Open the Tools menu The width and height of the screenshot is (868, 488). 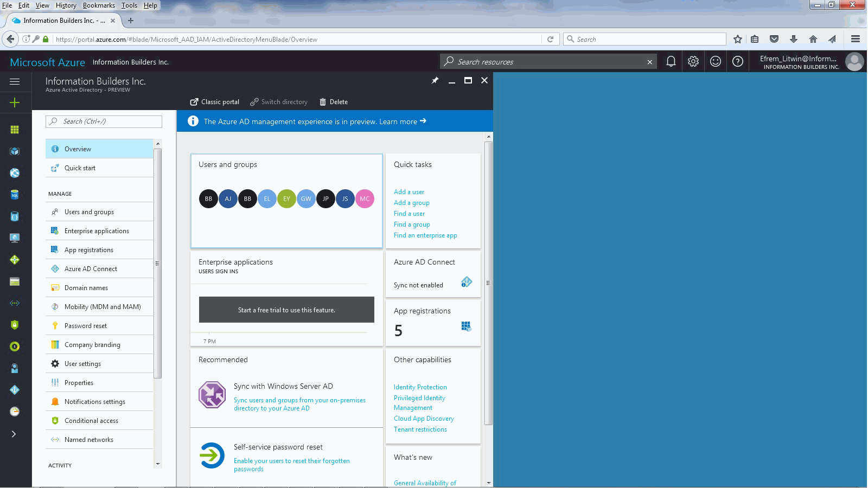tap(129, 5)
